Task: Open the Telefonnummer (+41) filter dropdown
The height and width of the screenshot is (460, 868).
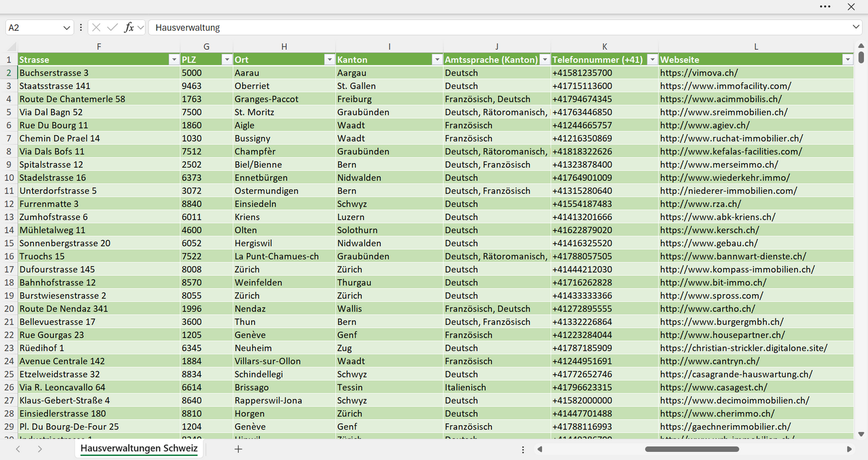Action: pyautogui.click(x=652, y=59)
